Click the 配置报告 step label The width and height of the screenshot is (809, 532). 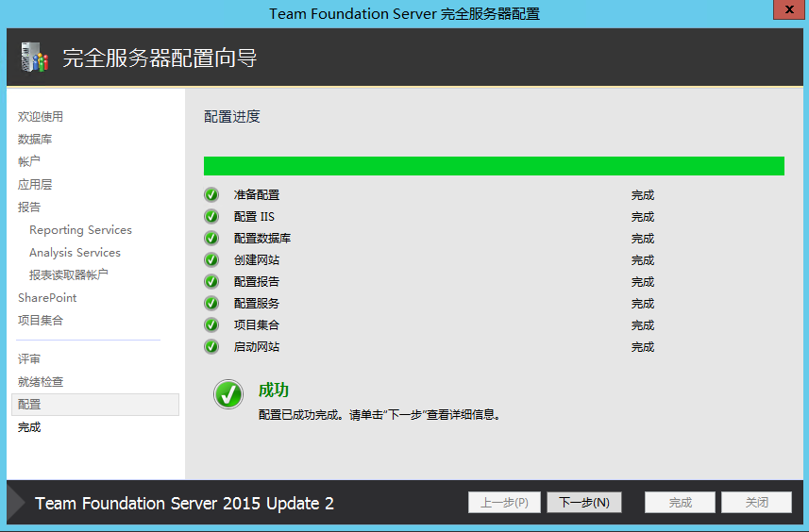257,281
